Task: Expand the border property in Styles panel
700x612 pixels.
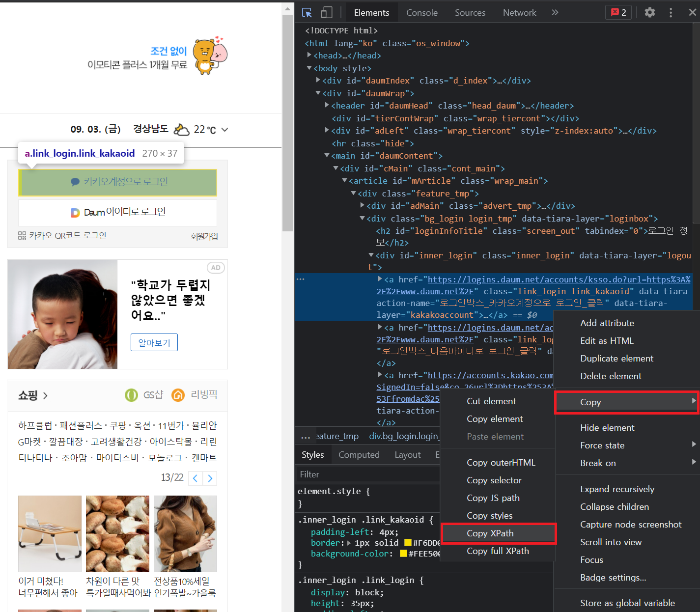Action: pyautogui.click(x=350, y=543)
